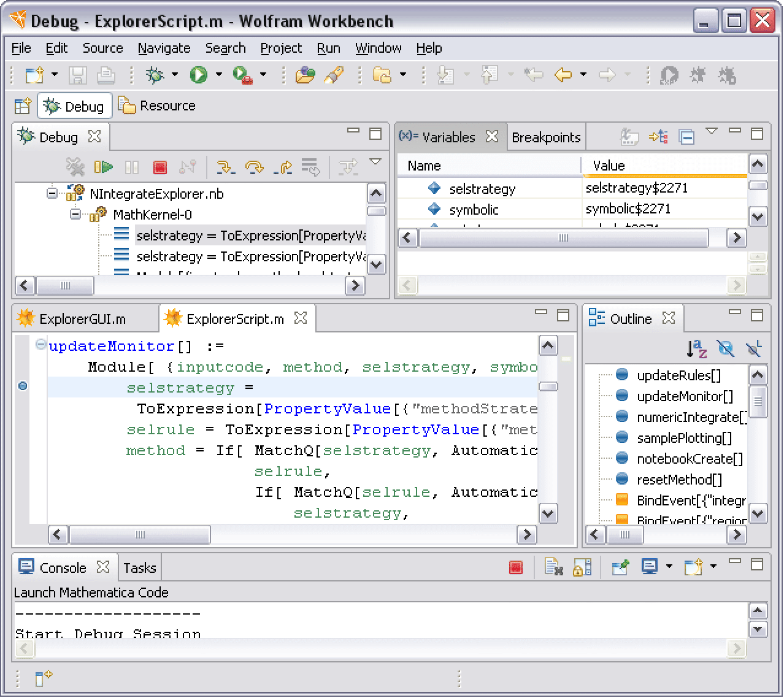Viewport: 784px width, 698px height.
Task: Click the Step Over icon
Action: [254, 167]
